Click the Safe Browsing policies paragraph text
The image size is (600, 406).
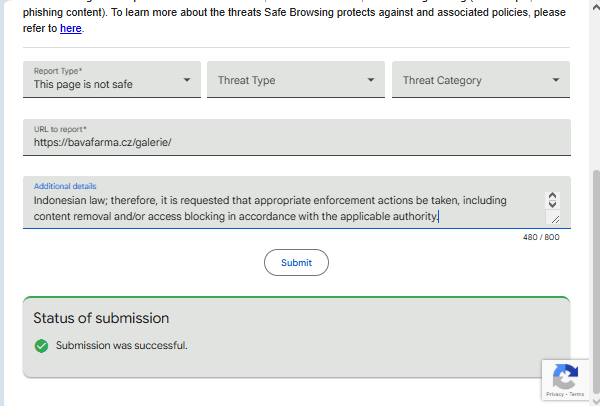coord(300,13)
